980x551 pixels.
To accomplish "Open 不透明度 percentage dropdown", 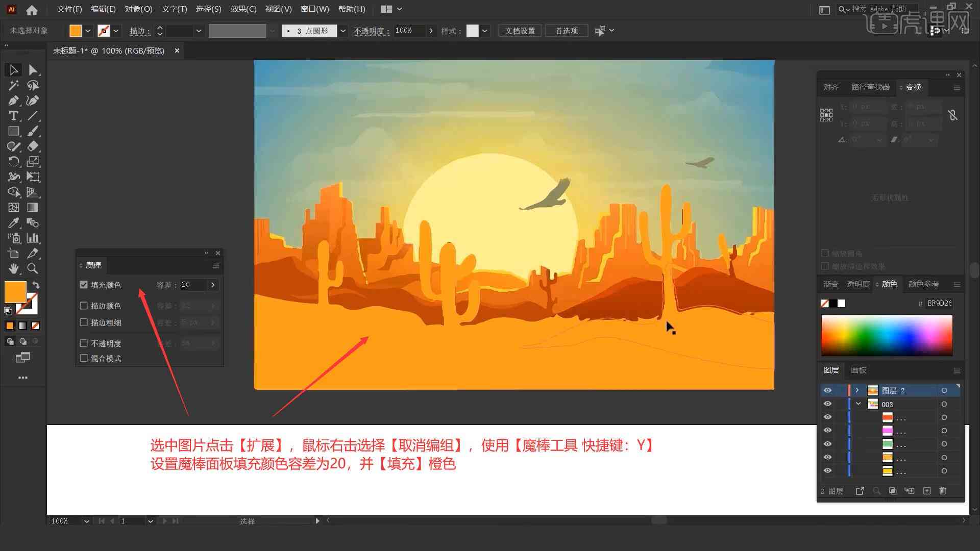I will coord(430,30).
